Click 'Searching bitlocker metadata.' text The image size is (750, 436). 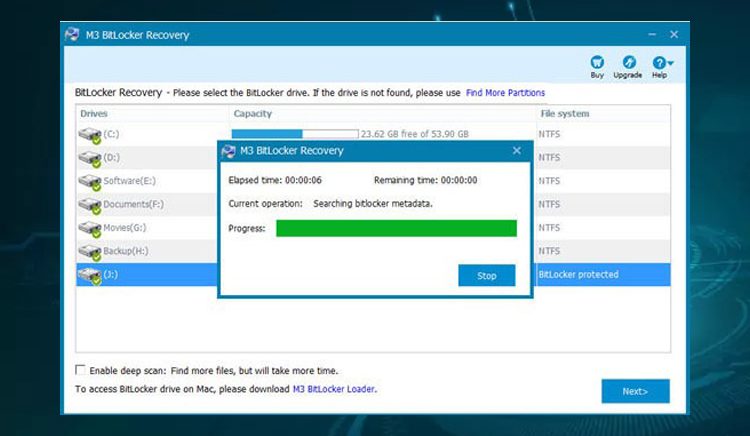pyautogui.click(x=373, y=204)
